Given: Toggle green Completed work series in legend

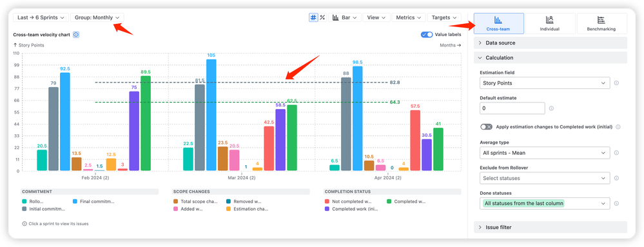Looking at the screenshot, I should [406, 201].
